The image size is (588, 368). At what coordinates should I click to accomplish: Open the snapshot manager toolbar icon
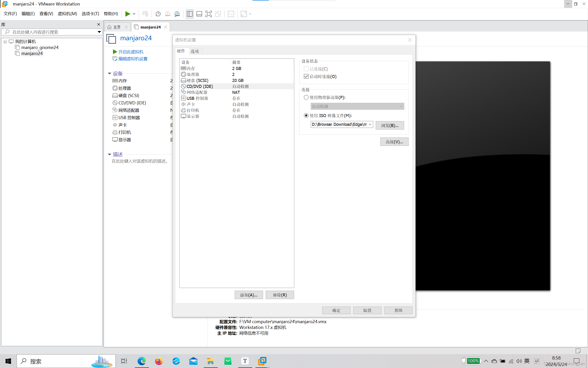(x=177, y=14)
